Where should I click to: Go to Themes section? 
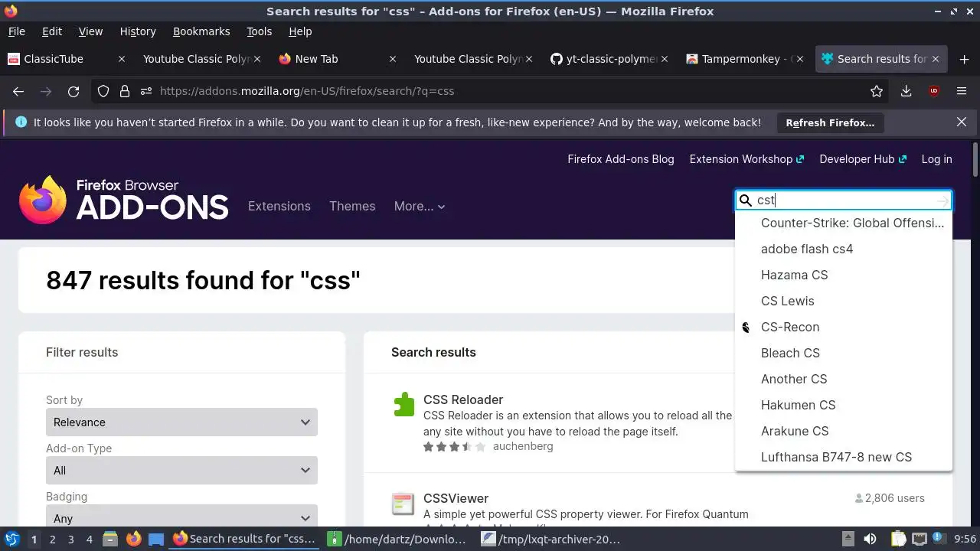[x=352, y=206]
